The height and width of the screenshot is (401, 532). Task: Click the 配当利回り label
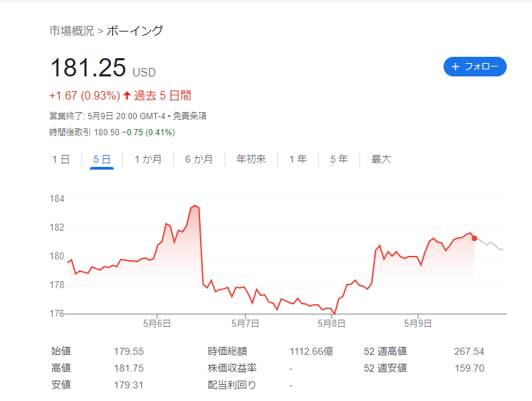point(232,385)
